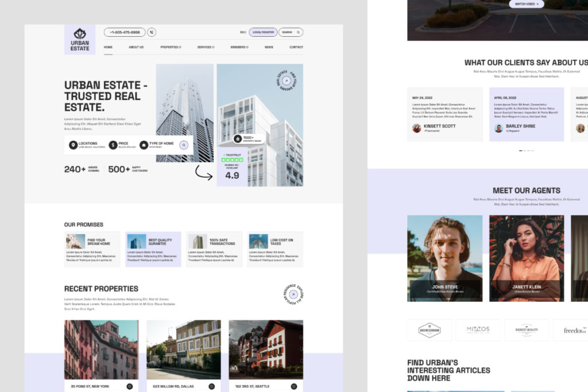The height and width of the screenshot is (392, 588).
Task: Click the search magnifier icon in header
Action: tap(299, 32)
